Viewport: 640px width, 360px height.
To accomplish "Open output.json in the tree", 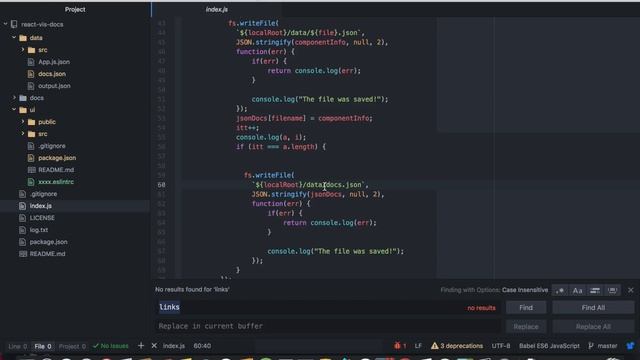I will tap(54, 86).
